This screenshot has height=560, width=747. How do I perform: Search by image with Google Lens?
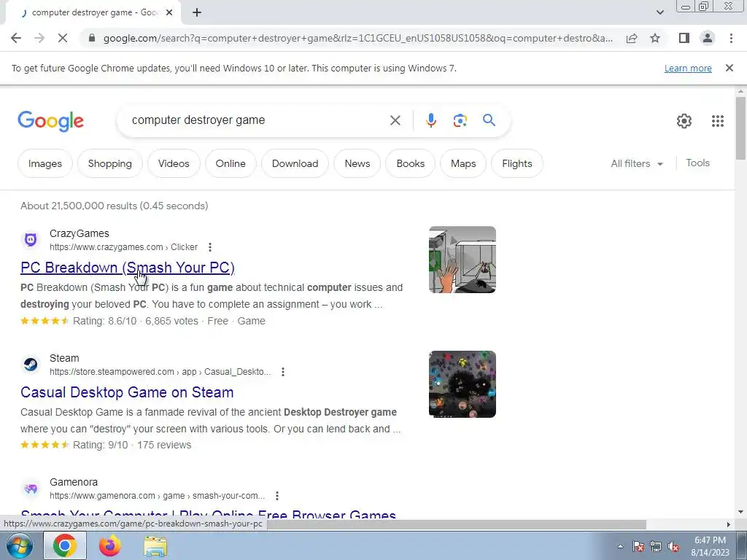click(x=460, y=120)
